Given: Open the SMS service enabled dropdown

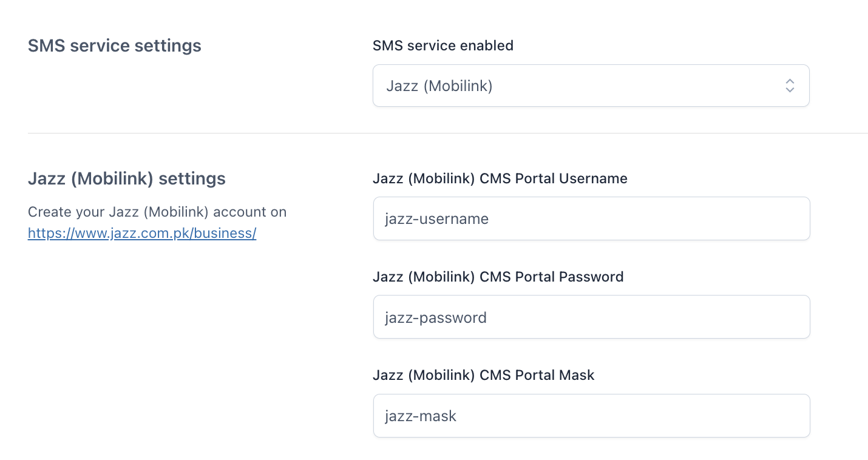Looking at the screenshot, I should (591, 86).
